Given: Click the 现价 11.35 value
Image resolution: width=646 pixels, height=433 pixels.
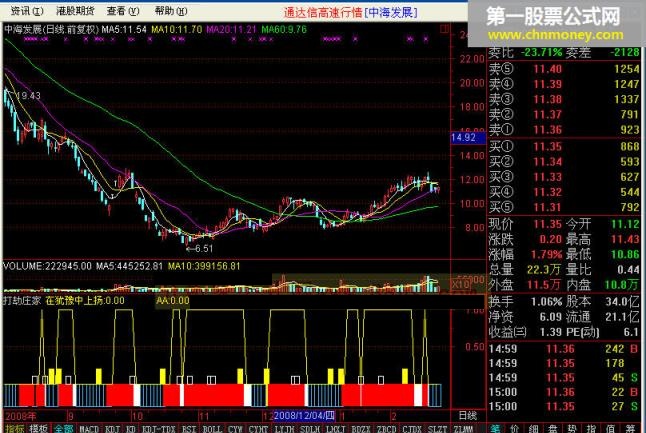Looking at the screenshot, I should tap(548, 224).
